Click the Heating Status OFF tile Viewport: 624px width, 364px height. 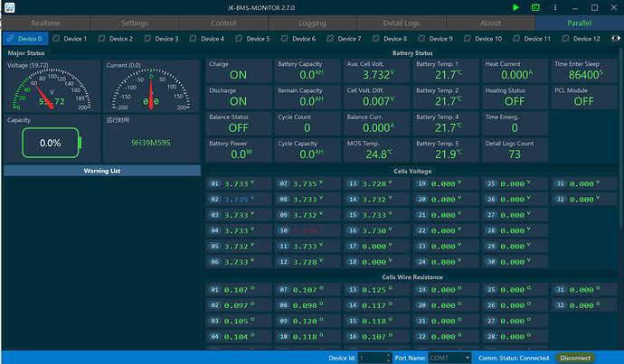(515, 97)
